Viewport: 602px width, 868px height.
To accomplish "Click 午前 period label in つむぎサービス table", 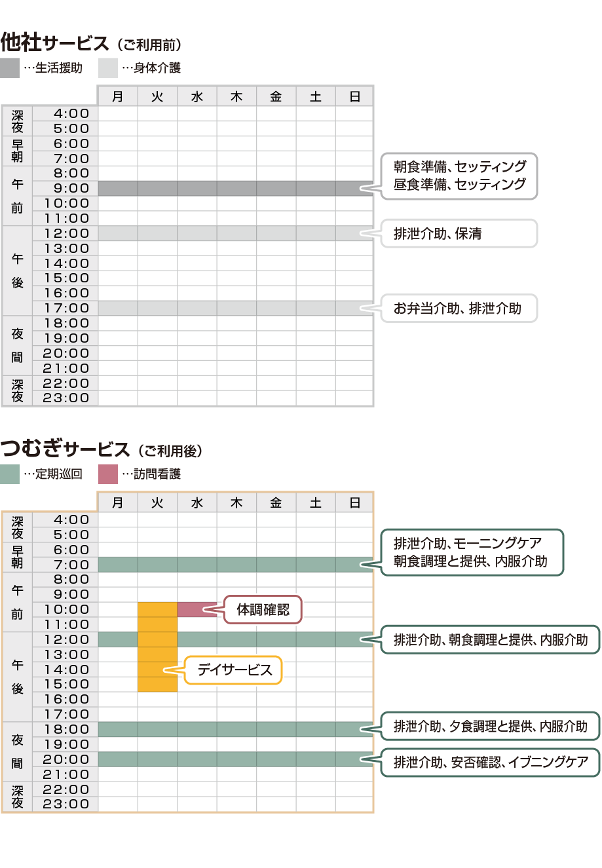I will (x=17, y=603).
